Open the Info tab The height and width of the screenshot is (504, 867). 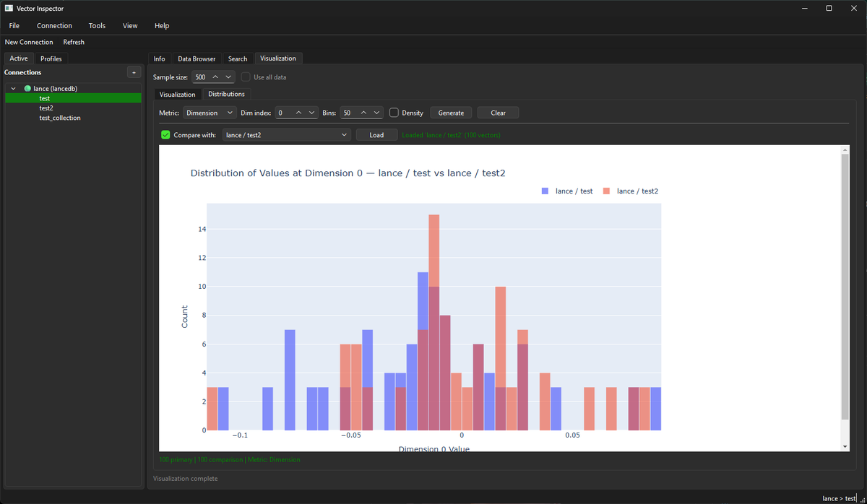pos(159,58)
